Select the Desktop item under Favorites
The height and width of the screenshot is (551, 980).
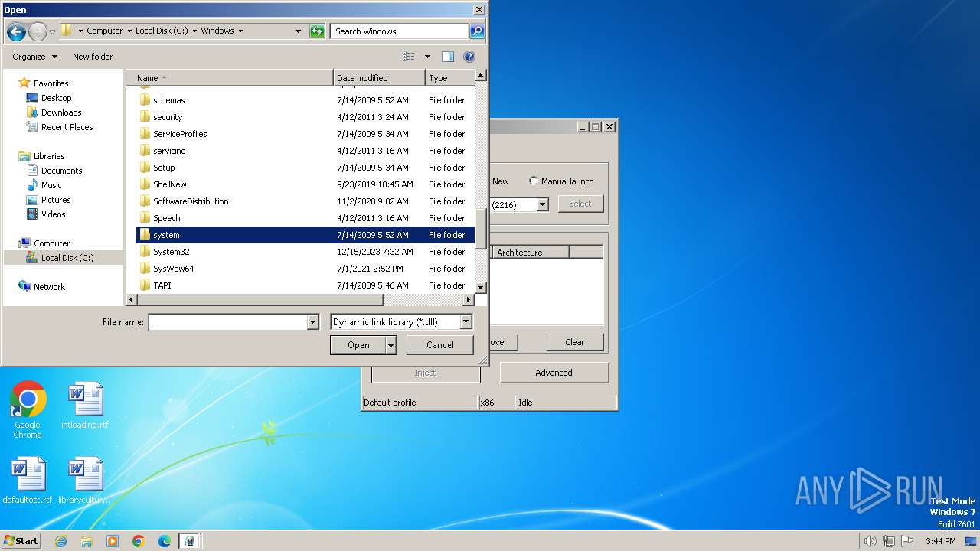pyautogui.click(x=56, y=98)
